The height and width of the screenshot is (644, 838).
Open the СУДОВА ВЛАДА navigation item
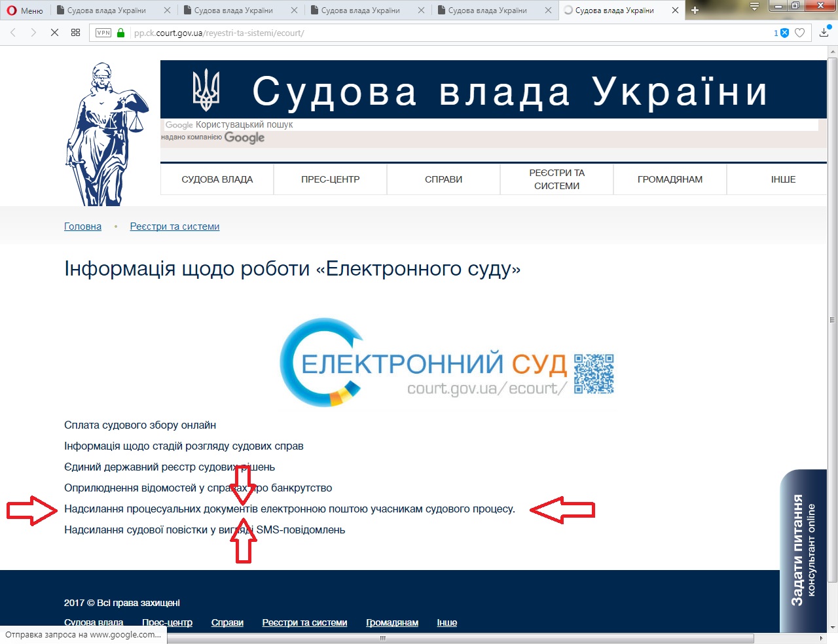pos(217,179)
